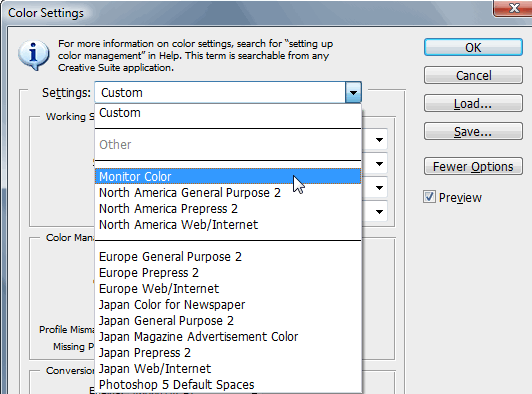Open the Load... dialog button

click(473, 104)
